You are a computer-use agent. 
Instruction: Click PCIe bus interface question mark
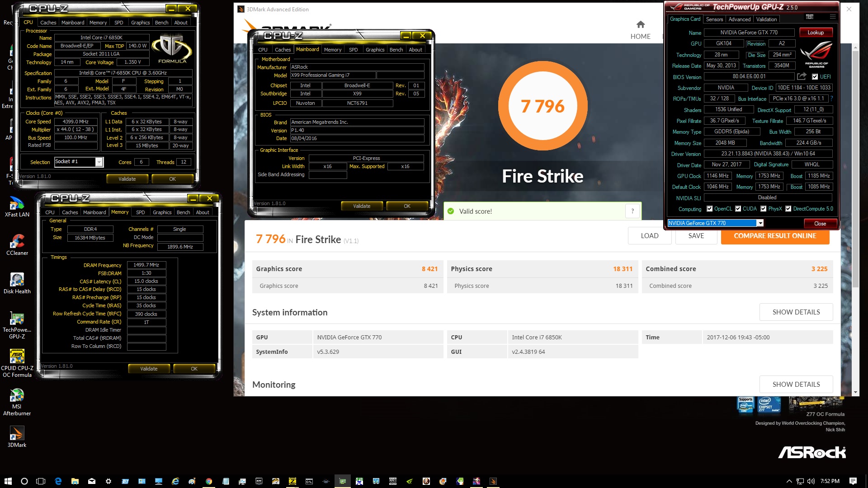click(x=831, y=99)
